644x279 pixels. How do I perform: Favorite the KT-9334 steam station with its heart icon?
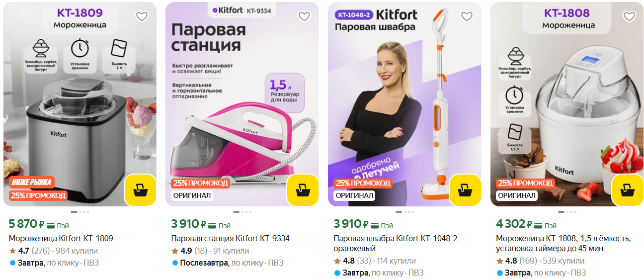(x=304, y=16)
